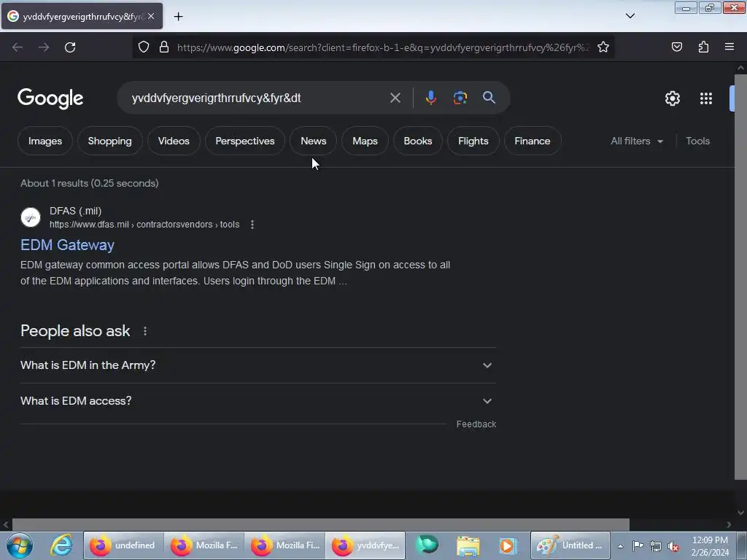Go to Google home via logo
This screenshot has height=560, width=747.
[x=50, y=98]
